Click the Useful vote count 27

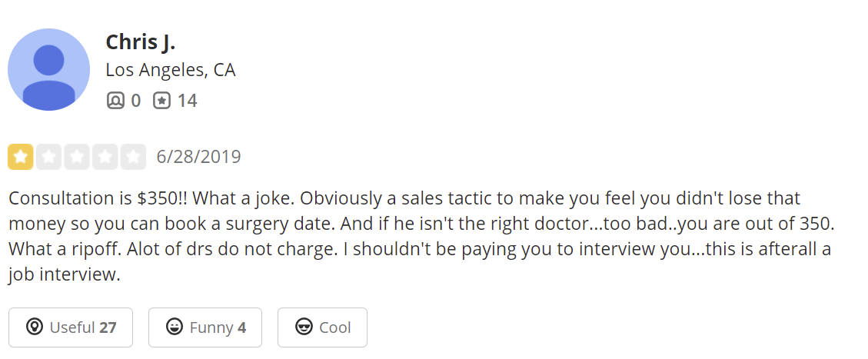click(108, 327)
